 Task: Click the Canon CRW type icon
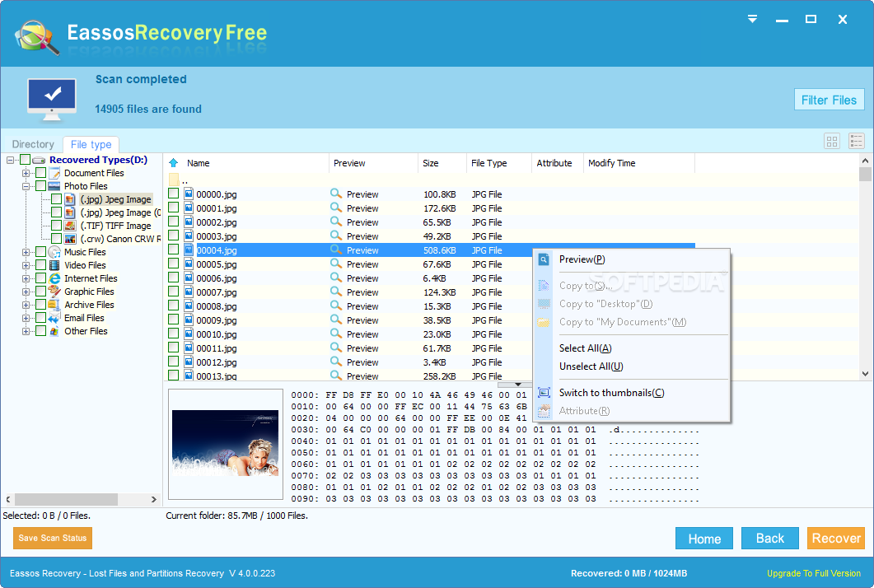point(70,239)
